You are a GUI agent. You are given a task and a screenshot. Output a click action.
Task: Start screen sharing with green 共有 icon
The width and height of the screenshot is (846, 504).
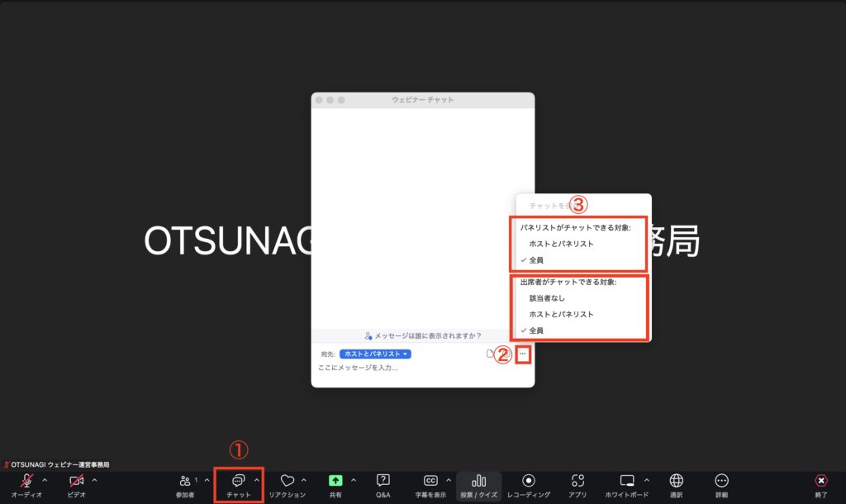click(335, 481)
